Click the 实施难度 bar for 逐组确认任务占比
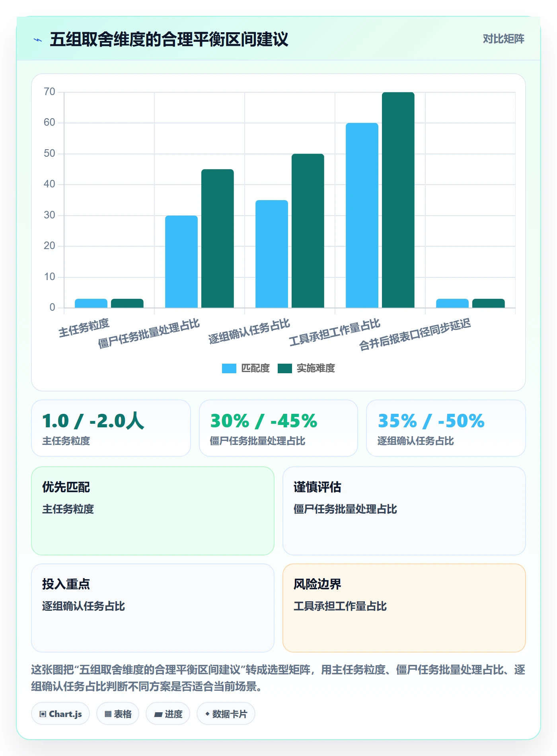 pos(308,231)
